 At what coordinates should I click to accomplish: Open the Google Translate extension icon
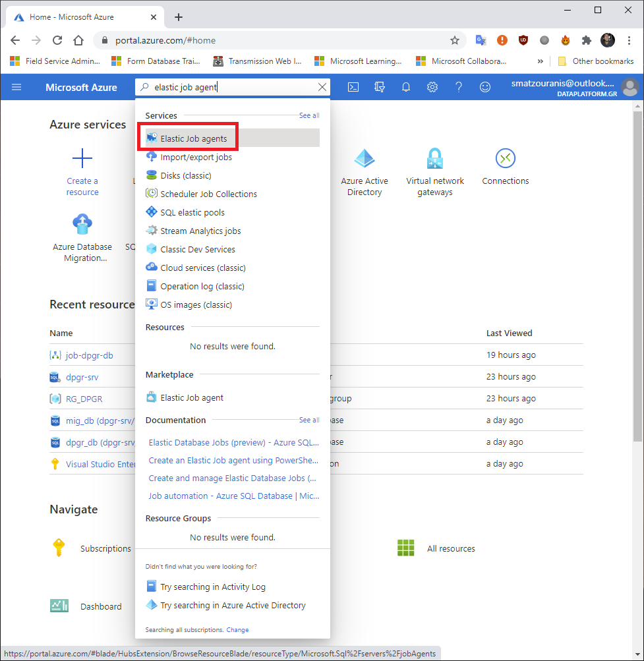coord(481,40)
